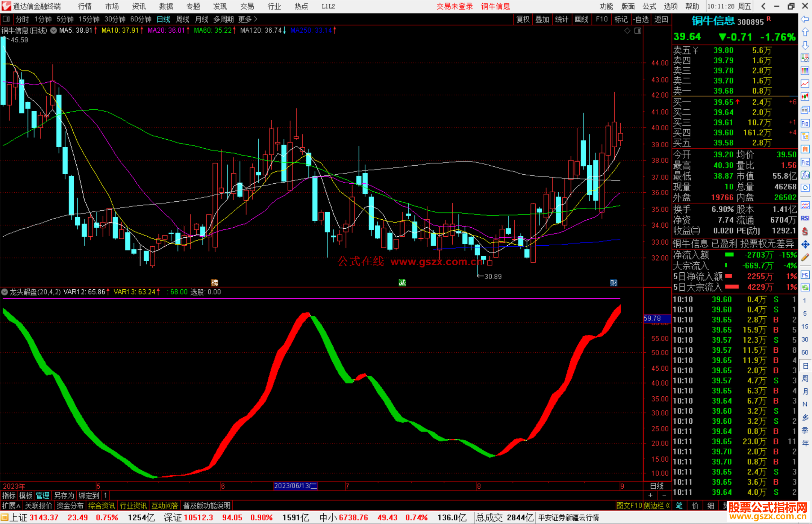This screenshot has height=524, width=812.
Task: Click the 画线 drawing button
Action: 581,19
